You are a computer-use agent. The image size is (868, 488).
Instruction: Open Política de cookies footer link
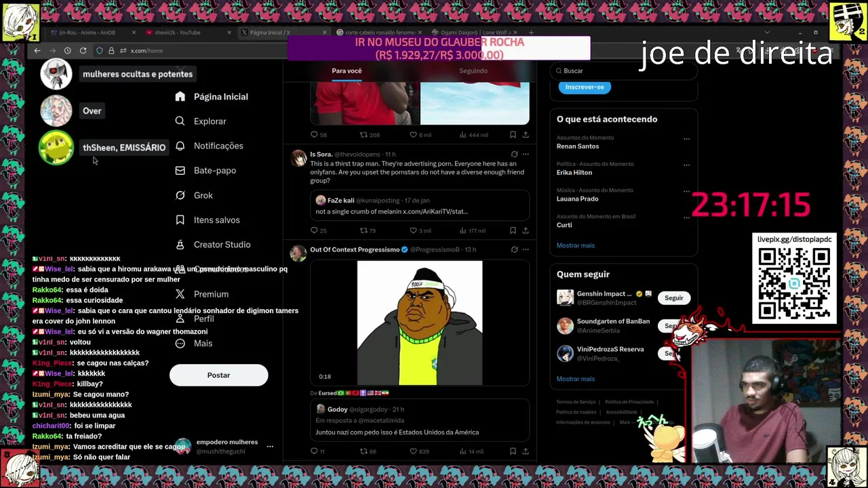pyautogui.click(x=576, y=412)
